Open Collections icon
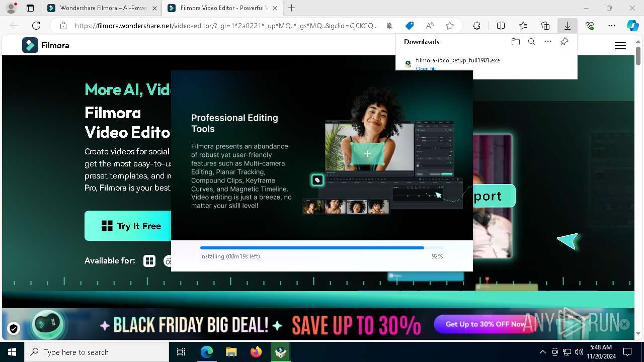 [x=545, y=26]
